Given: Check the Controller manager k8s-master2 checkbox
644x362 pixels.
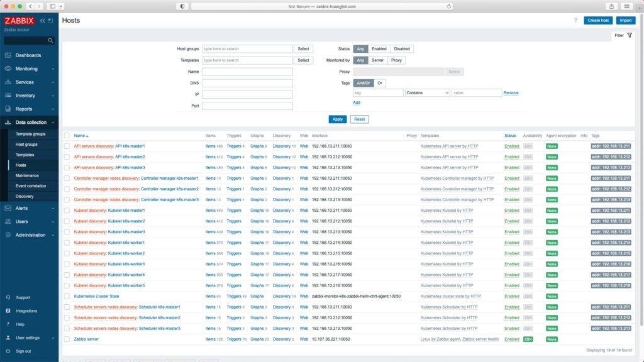Looking at the screenshot, I should click(x=67, y=189).
